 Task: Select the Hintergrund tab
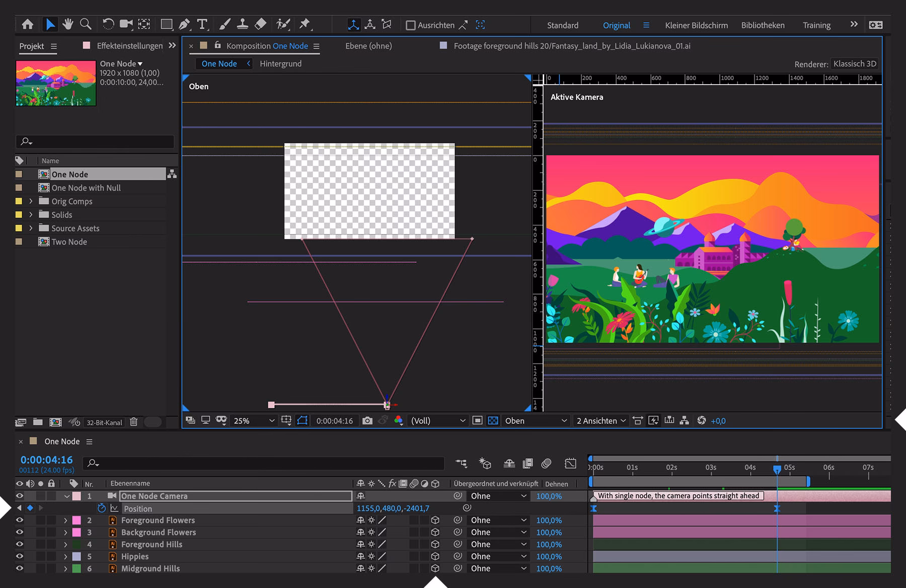coord(280,63)
